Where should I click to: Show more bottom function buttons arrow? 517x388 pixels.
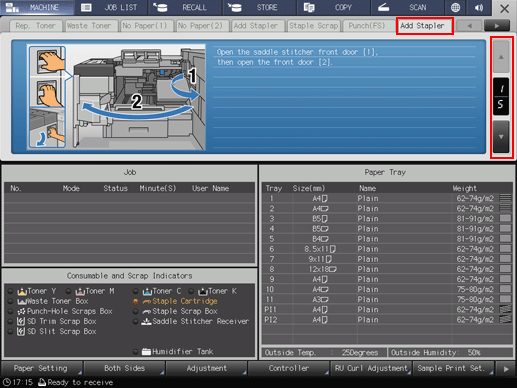coord(506,369)
